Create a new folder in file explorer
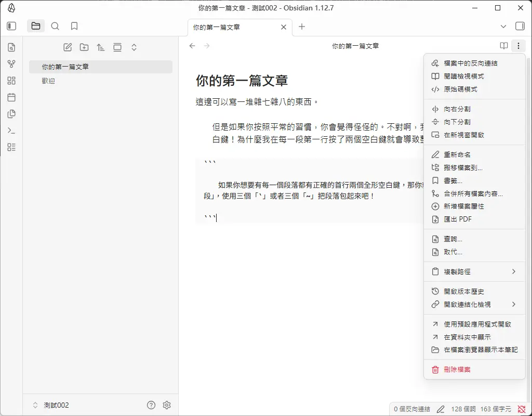Viewport: 532px width, 416px height. [84, 47]
